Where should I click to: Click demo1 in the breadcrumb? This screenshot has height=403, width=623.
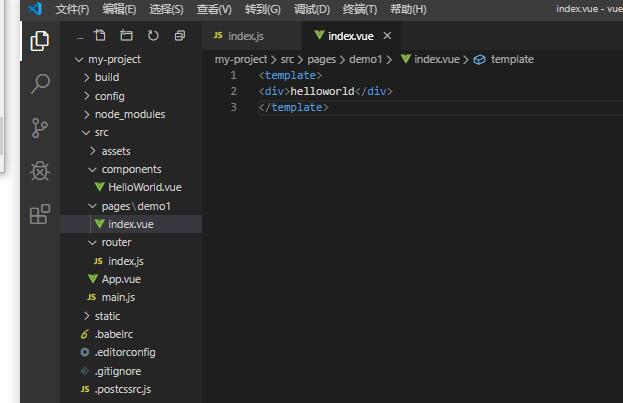point(366,60)
